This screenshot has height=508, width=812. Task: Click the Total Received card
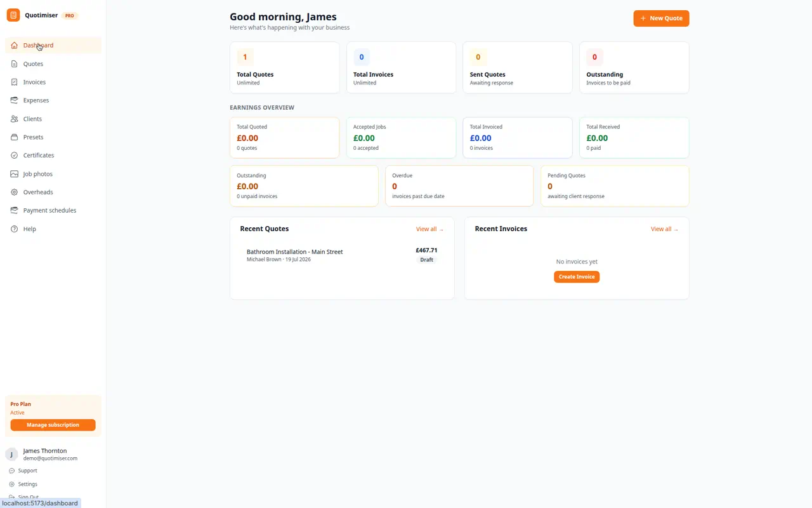(634, 138)
